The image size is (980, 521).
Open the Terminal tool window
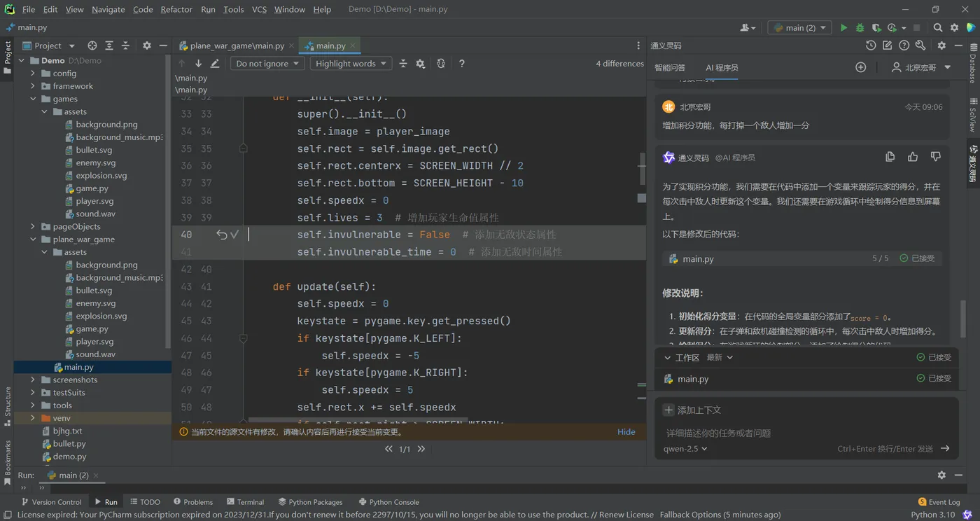tap(245, 502)
